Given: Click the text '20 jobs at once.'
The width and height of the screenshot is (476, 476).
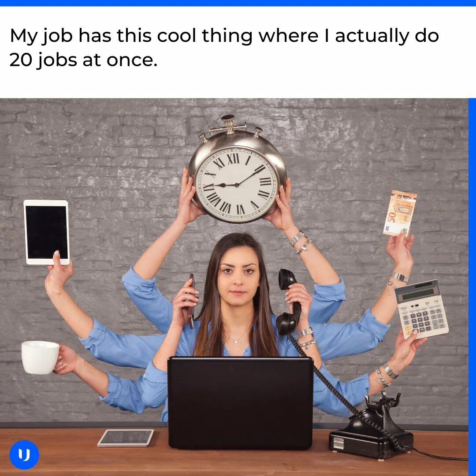Looking at the screenshot, I should point(83,60).
